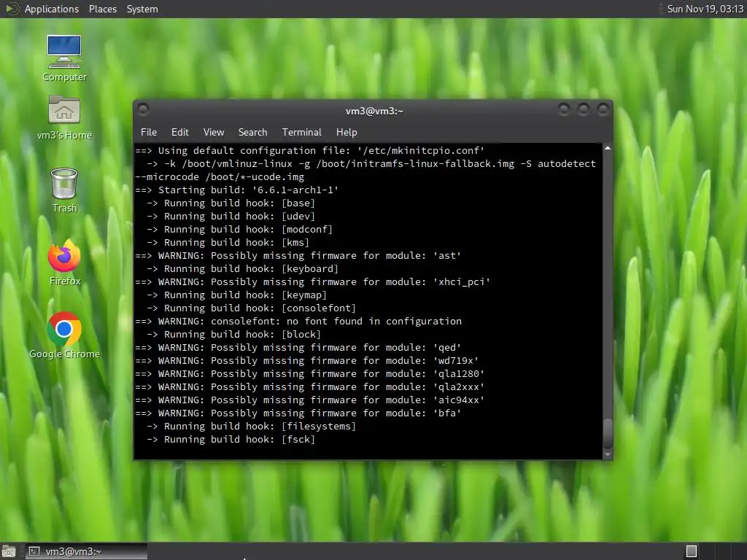The height and width of the screenshot is (560, 747).
Task: Open the System menu
Action: coord(142,9)
